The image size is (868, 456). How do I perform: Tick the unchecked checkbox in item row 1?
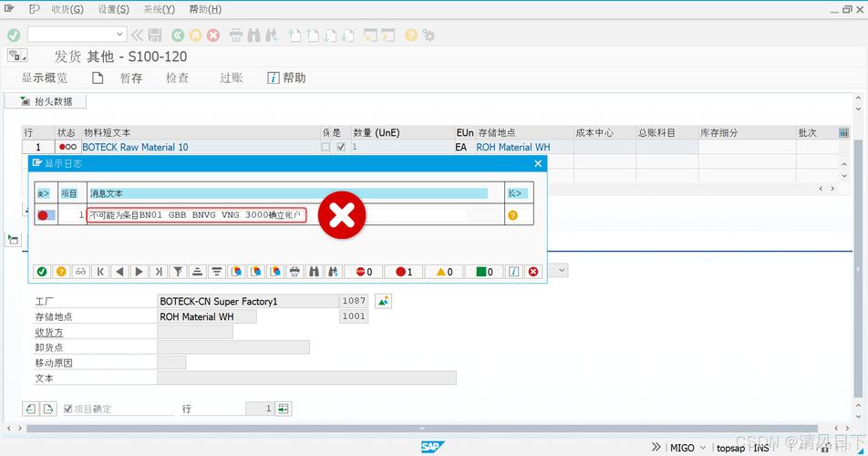coord(325,147)
